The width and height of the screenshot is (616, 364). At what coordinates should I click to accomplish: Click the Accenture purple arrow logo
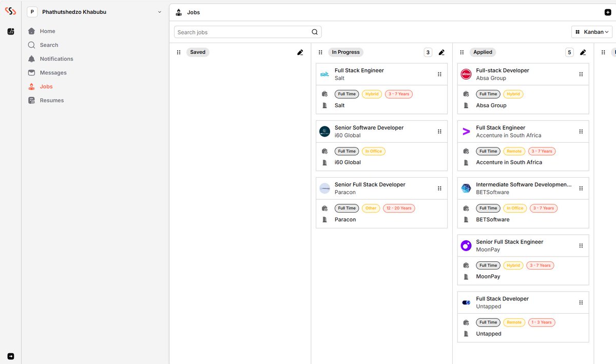[466, 131]
